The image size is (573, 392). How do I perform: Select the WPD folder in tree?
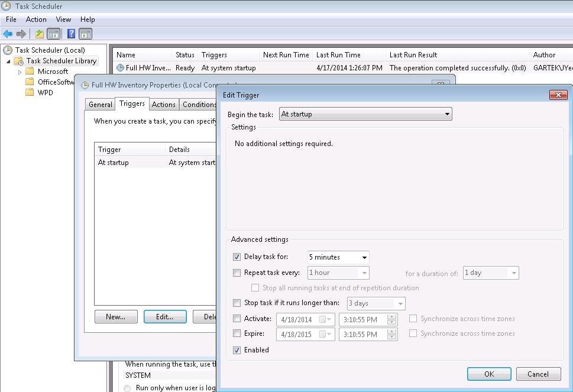click(x=46, y=92)
